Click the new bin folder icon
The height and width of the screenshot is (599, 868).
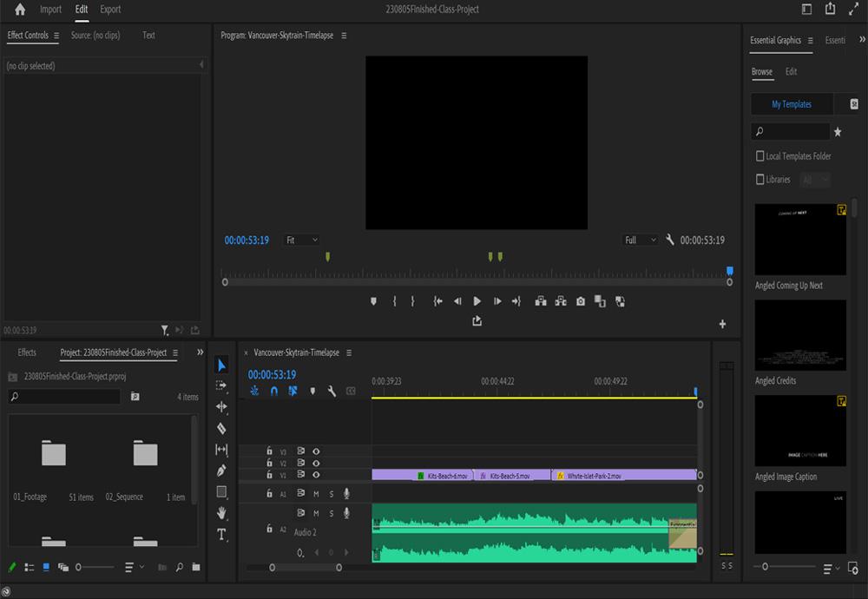[196, 567]
